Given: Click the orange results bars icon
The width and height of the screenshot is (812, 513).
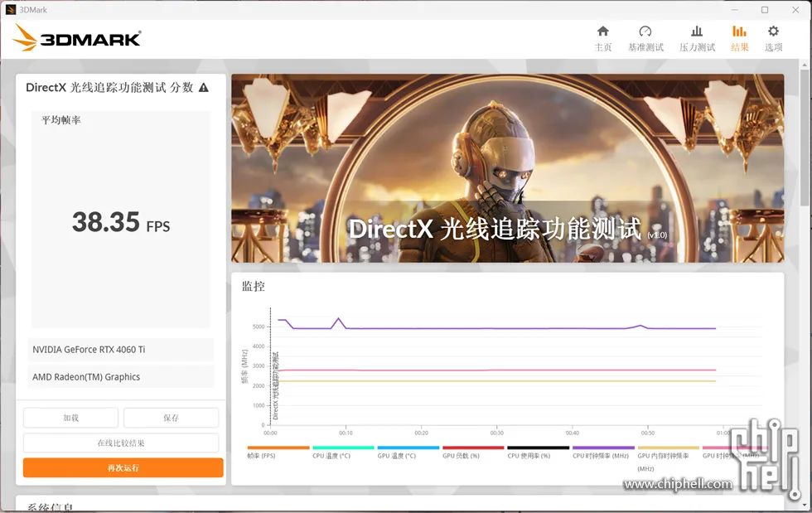Looking at the screenshot, I should (x=739, y=31).
